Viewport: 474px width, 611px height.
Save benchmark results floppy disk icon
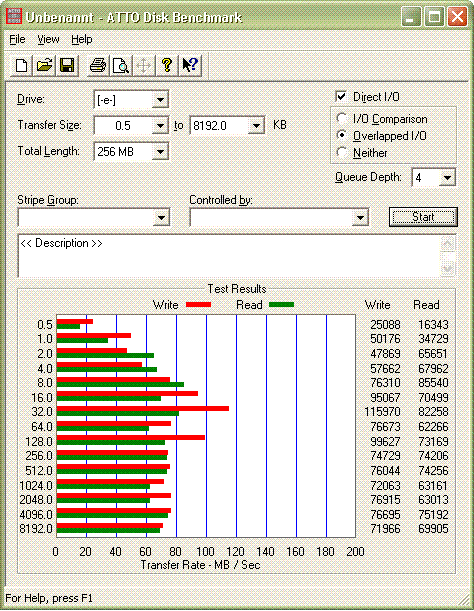point(67,65)
